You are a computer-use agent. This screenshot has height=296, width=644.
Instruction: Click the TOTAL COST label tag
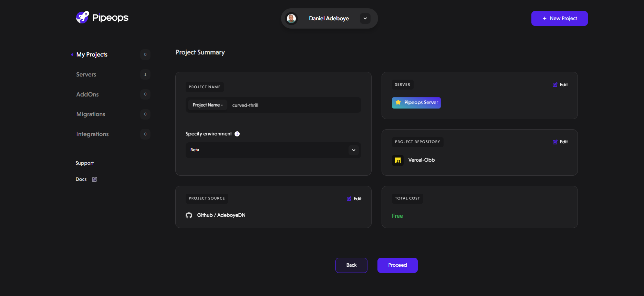[407, 198]
